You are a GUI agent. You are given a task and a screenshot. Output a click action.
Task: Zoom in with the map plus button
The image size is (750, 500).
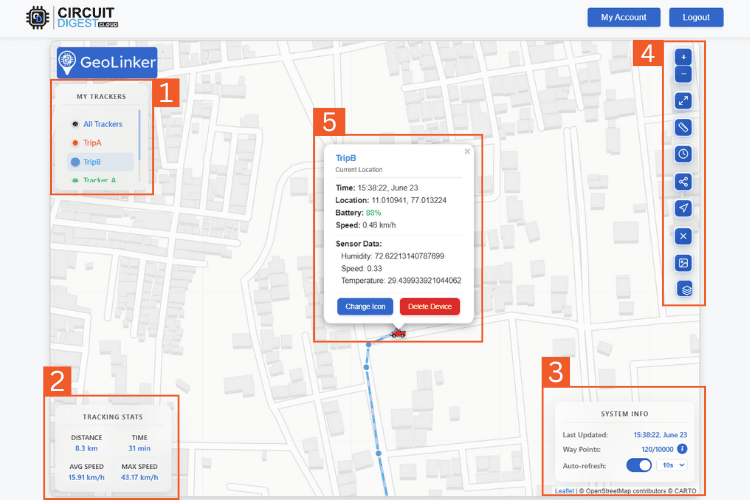pyautogui.click(x=683, y=57)
